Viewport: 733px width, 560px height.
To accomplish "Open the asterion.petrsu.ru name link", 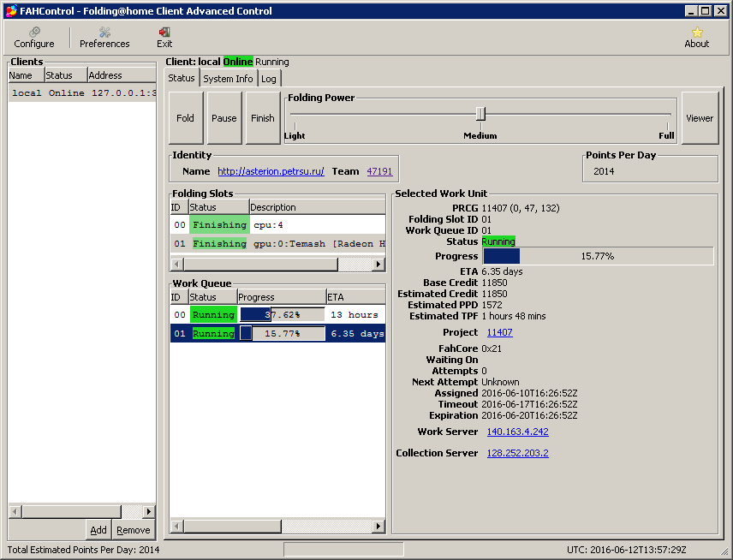I will [271, 171].
